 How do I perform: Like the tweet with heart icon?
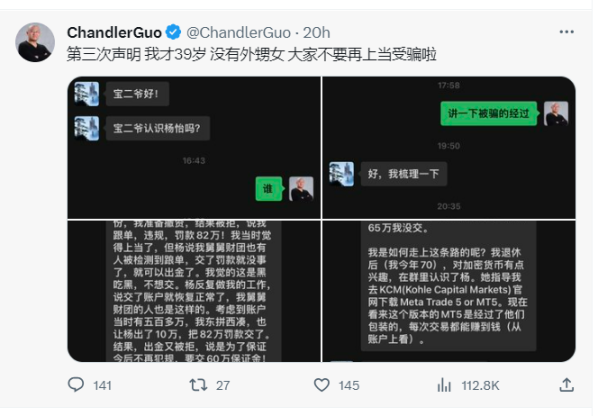(x=322, y=385)
